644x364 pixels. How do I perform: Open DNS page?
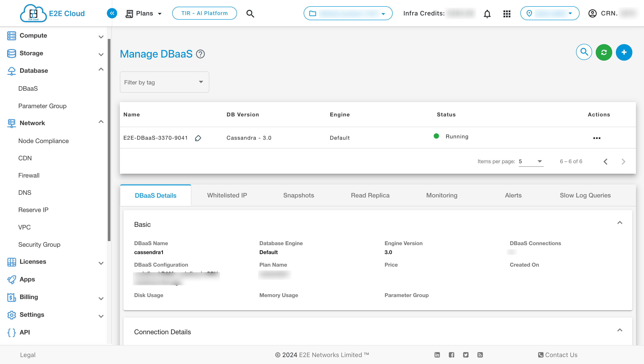[25, 193]
